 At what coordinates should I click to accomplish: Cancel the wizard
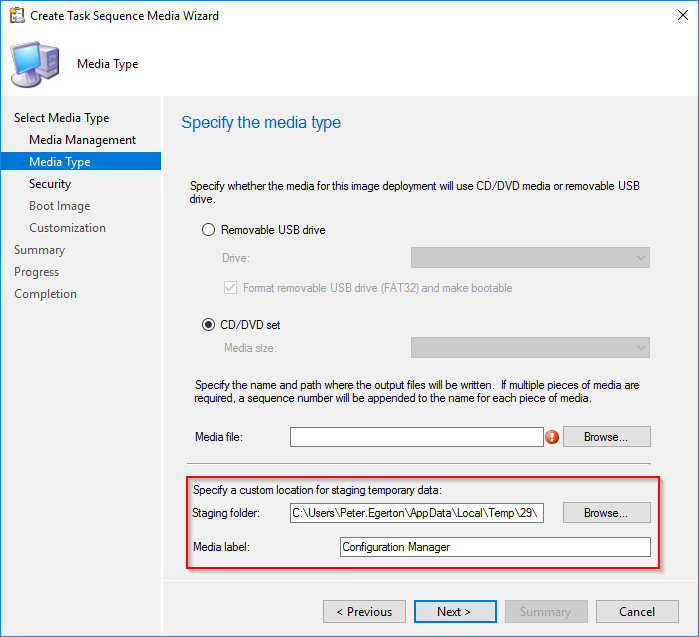[x=636, y=612]
